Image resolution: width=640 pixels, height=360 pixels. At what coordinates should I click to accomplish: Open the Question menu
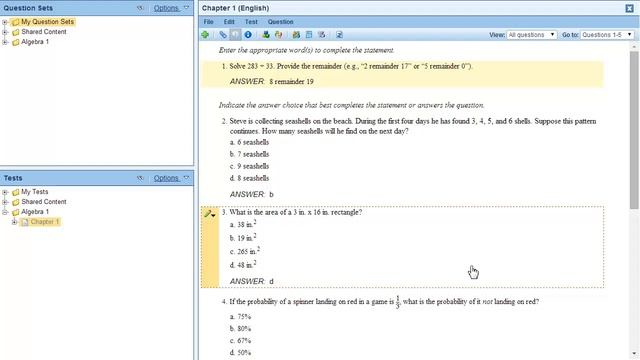pyautogui.click(x=280, y=22)
